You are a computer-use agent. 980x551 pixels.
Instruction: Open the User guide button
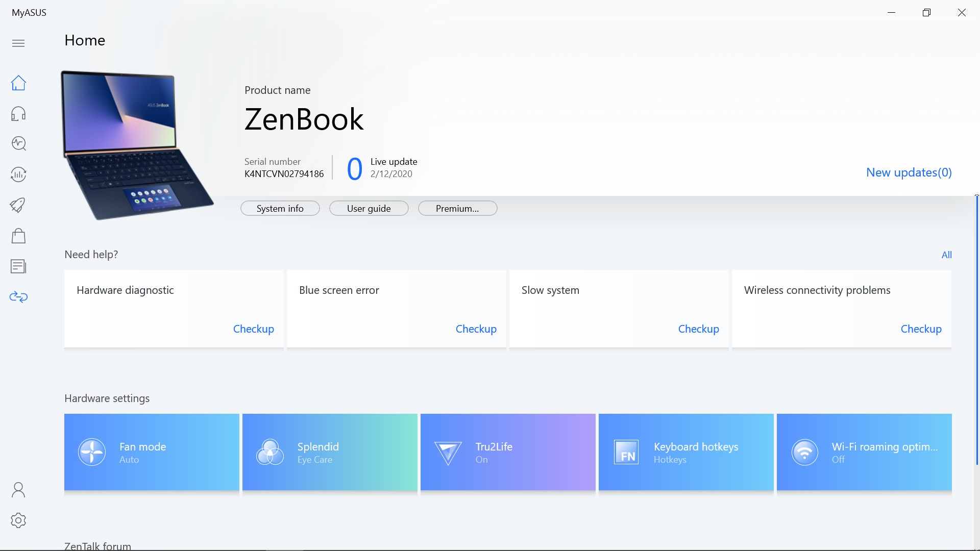(369, 208)
